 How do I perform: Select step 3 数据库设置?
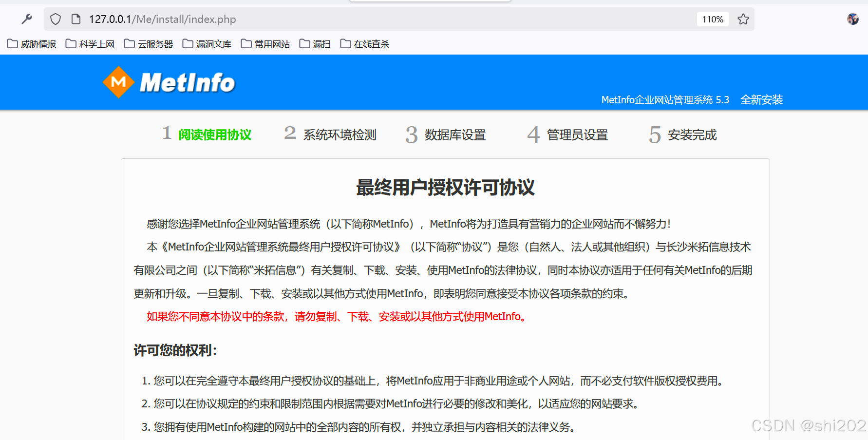[446, 134]
